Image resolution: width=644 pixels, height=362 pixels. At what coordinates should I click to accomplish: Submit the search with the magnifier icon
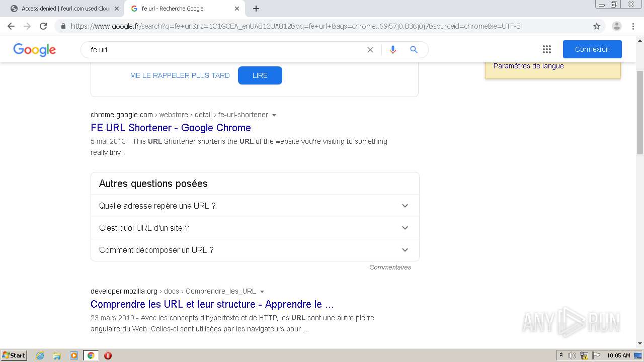(x=414, y=50)
